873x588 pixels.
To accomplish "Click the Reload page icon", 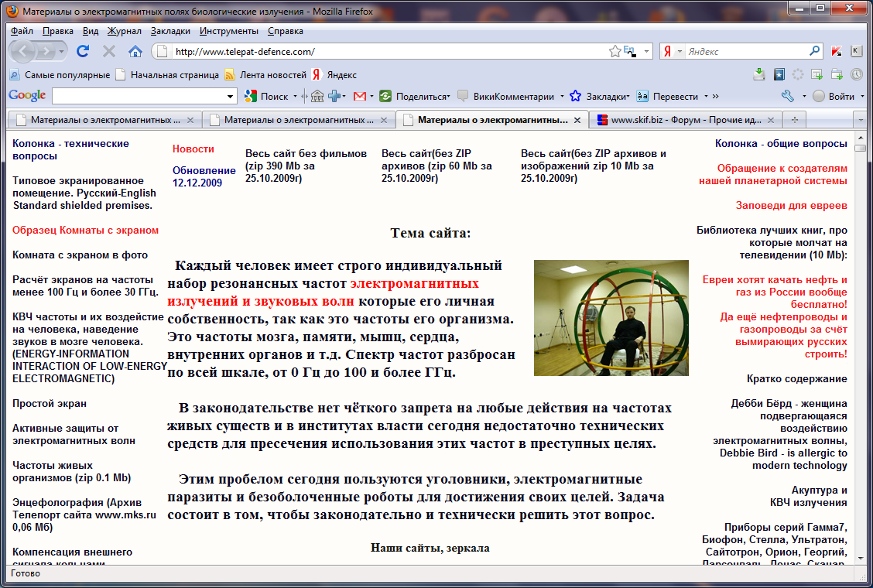I will (83, 51).
